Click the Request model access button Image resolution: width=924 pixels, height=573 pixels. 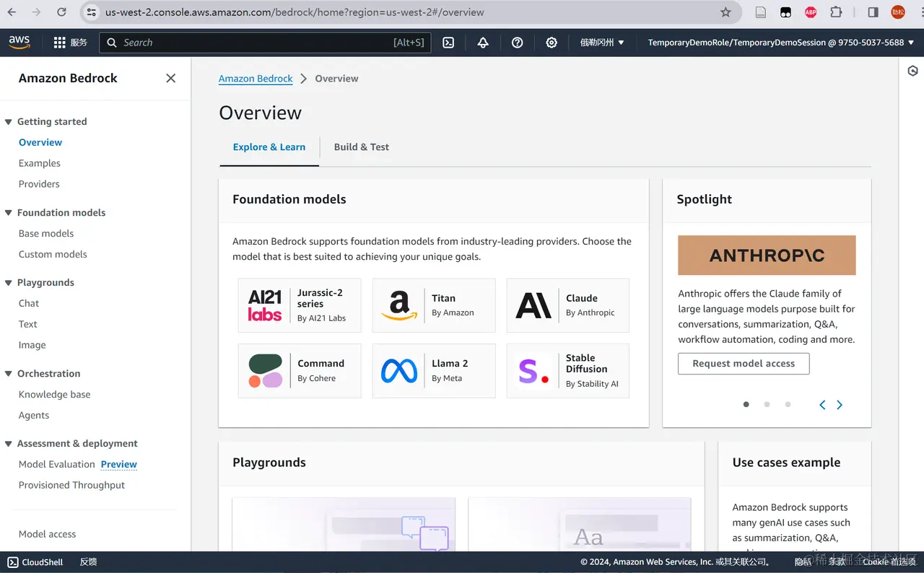tap(744, 364)
